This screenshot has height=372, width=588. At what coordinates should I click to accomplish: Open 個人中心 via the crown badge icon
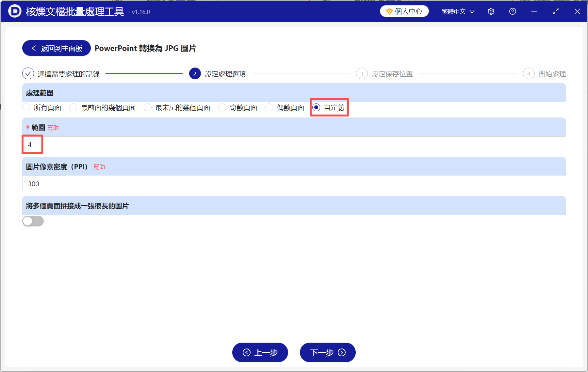(x=389, y=11)
